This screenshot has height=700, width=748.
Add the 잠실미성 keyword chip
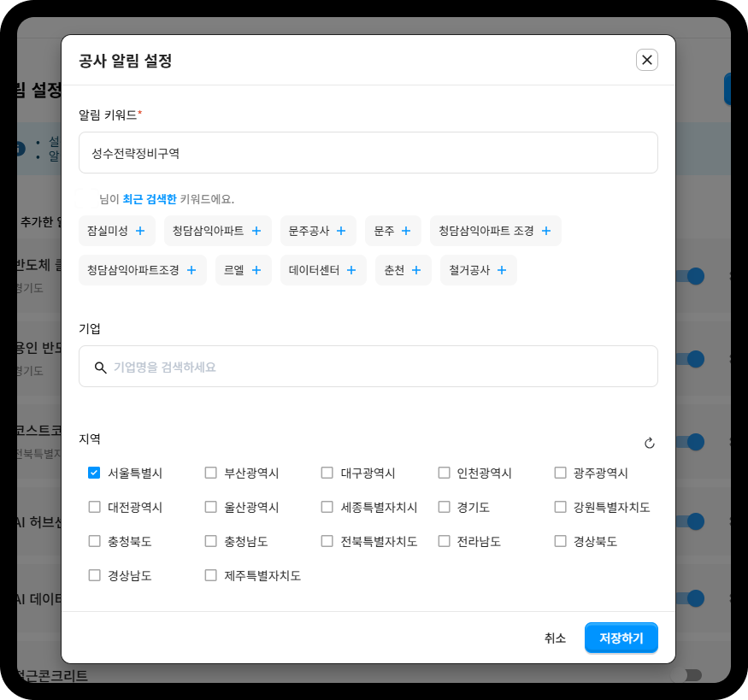click(x=117, y=231)
